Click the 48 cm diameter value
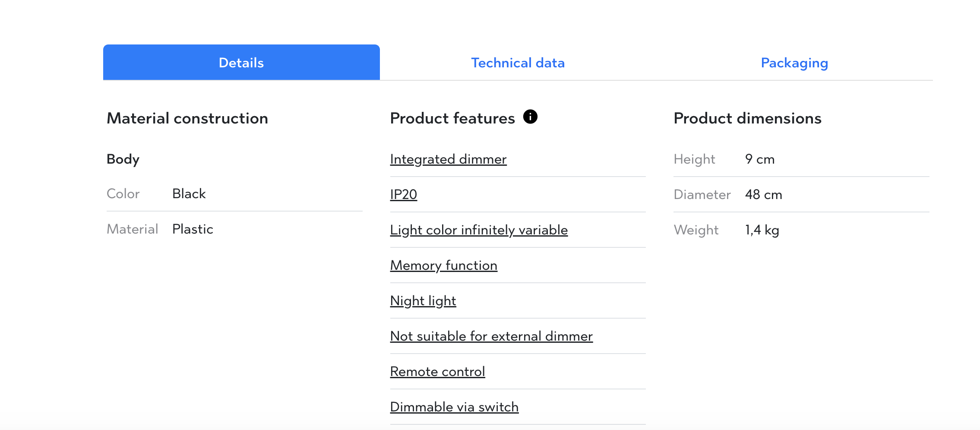The width and height of the screenshot is (980, 430). [x=763, y=195]
